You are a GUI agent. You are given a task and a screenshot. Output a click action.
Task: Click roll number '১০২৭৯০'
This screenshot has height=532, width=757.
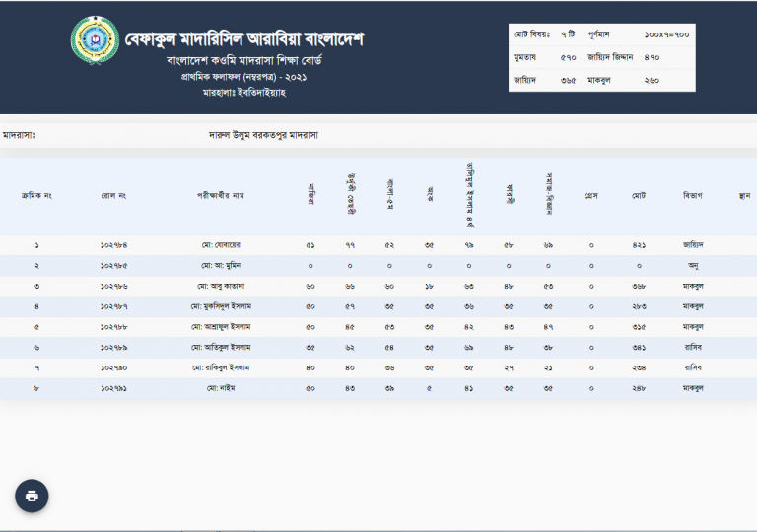click(114, 368)
